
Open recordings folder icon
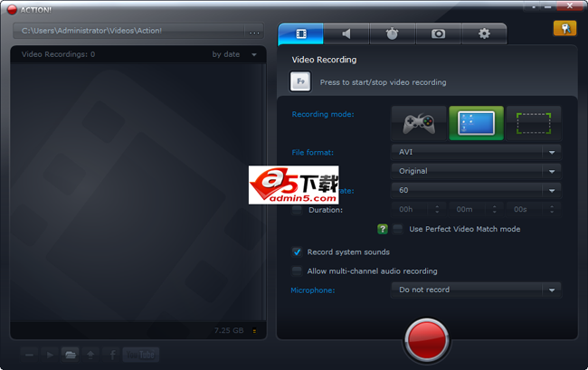(x=71, y=355)
